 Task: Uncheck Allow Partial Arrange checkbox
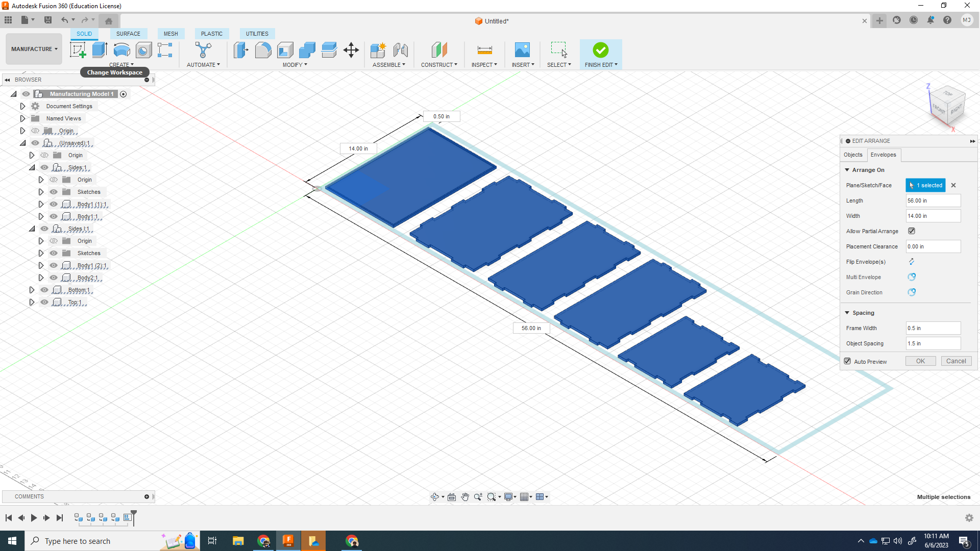tap(912, 231)
